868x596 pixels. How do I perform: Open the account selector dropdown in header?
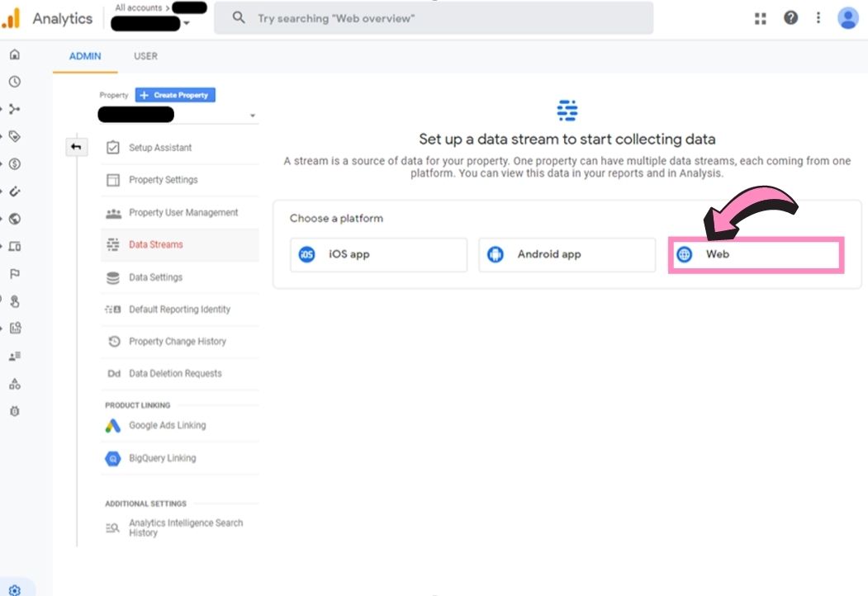pos(187,23)
